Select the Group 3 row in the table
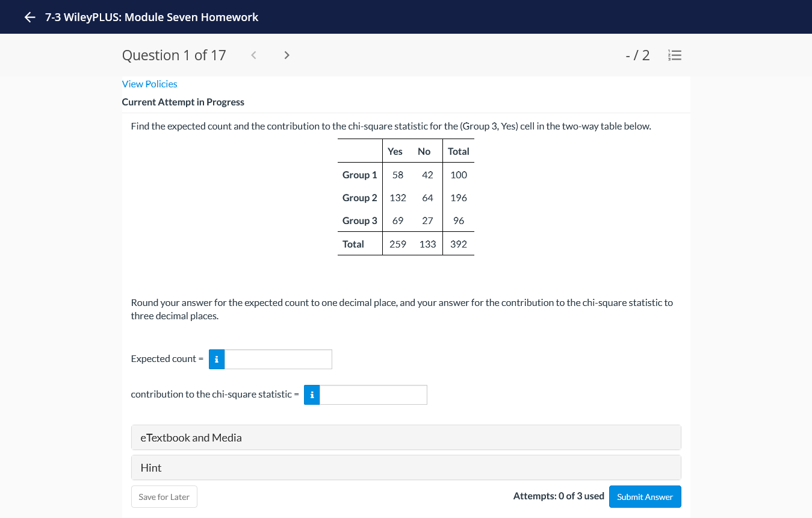The width and height of the screenshot is (812, 518). pos(359,220)
